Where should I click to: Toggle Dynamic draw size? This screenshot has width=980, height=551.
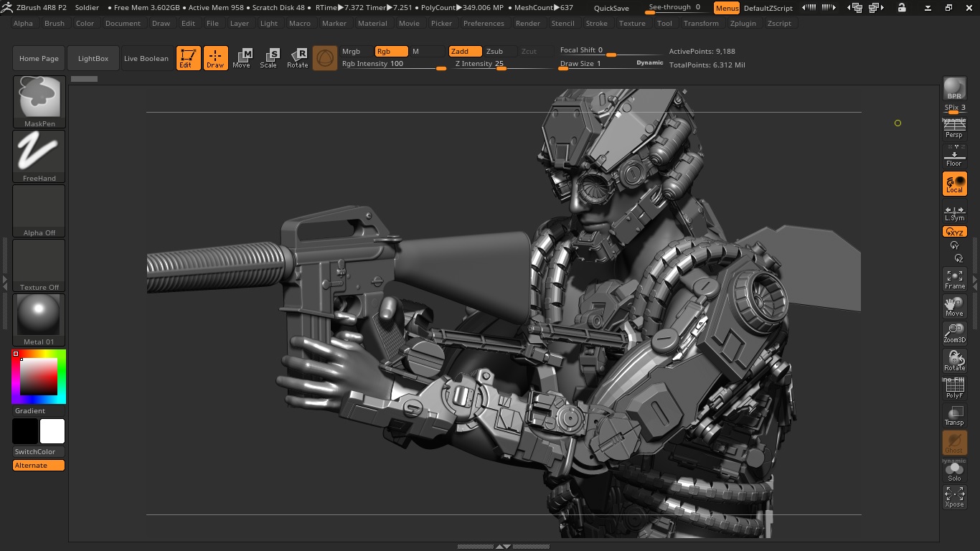click(x=650, y=63)
